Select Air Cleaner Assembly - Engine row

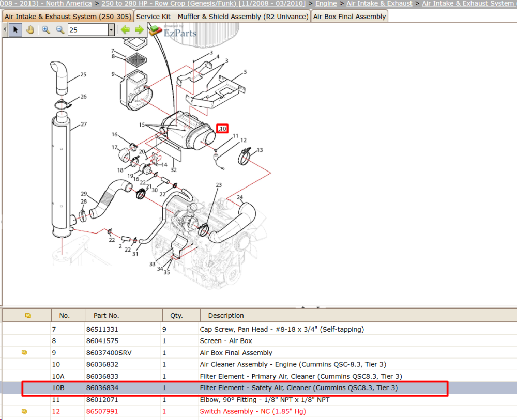pyautogui.click(x=258, y=364)
